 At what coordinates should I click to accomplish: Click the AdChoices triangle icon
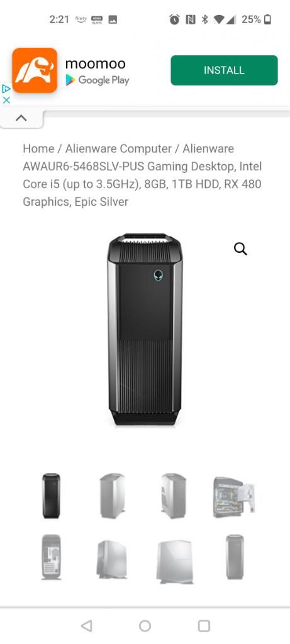coord(6,89)
